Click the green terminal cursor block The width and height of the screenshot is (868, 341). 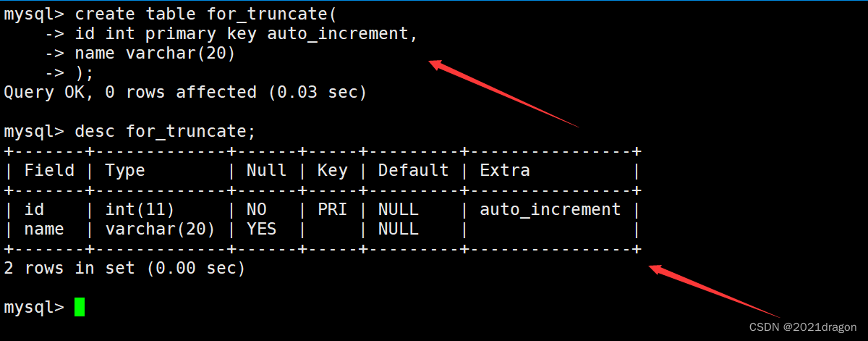pyautogui.click(x=79, y=308)
